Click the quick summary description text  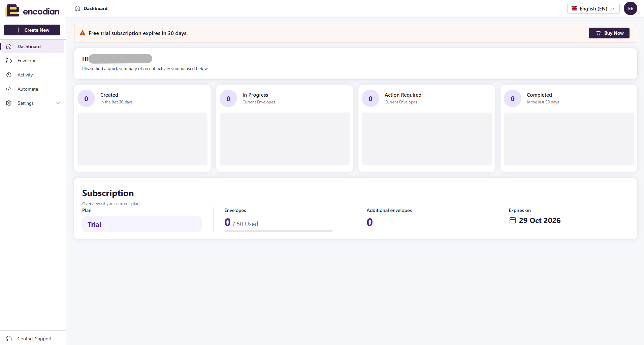pyautogui.click(x=145, y=68)
